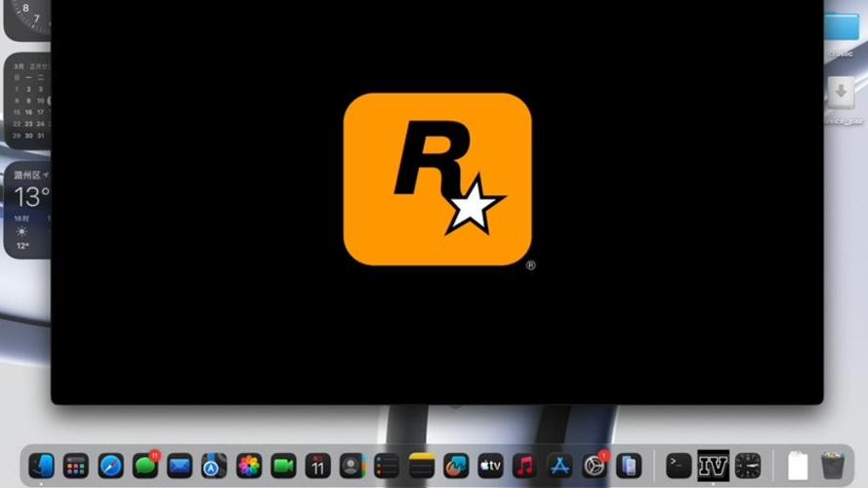Viewport: 868px width, 488px height.
Task: Open Launchpad in the Dock
Action: [76, 466]
